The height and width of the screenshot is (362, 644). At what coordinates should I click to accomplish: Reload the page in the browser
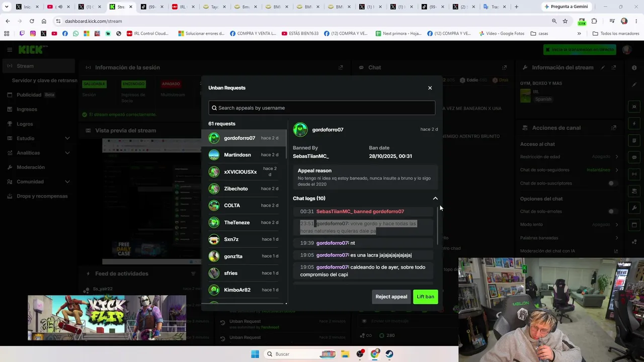pos(32,21)
